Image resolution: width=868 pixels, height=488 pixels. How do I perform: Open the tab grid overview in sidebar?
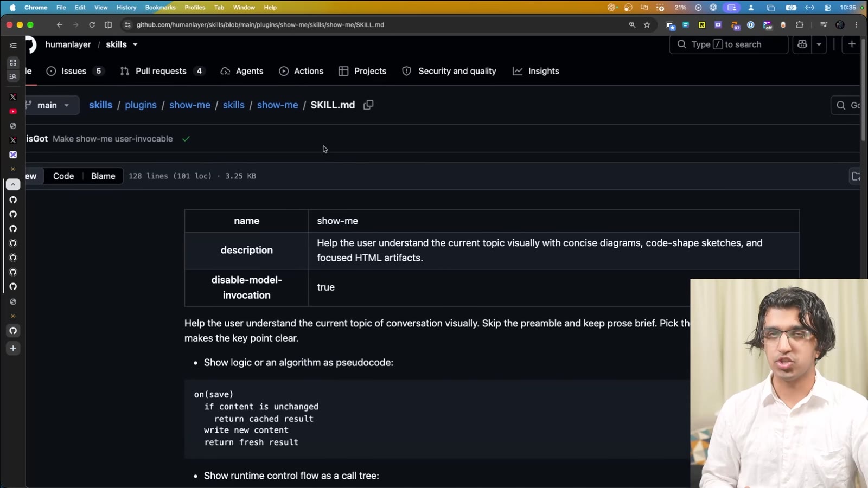(x=13, y=63)
